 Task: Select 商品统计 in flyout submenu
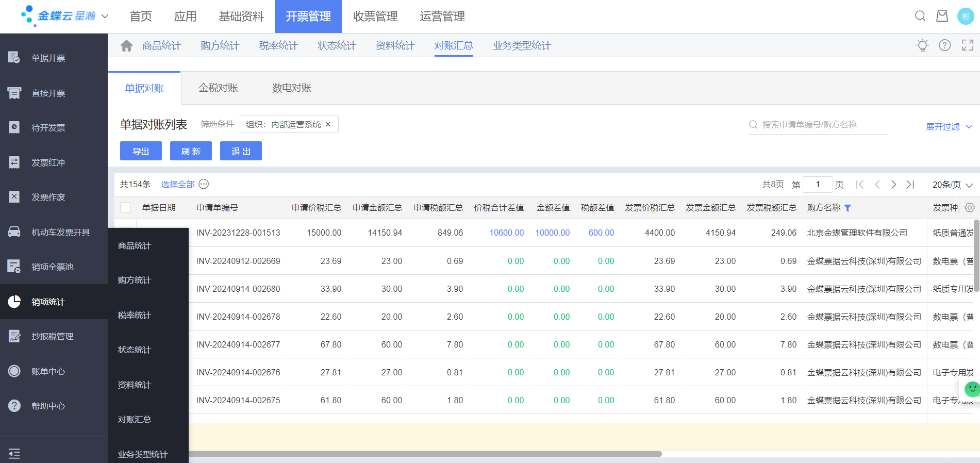[134, 245]
